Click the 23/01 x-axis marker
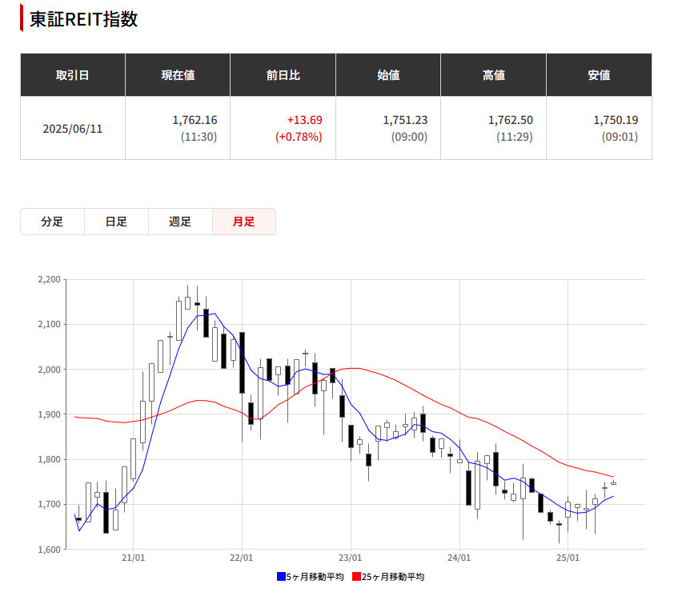The height and width of the screenshot is (616, 682). click(x=350, y=558)
